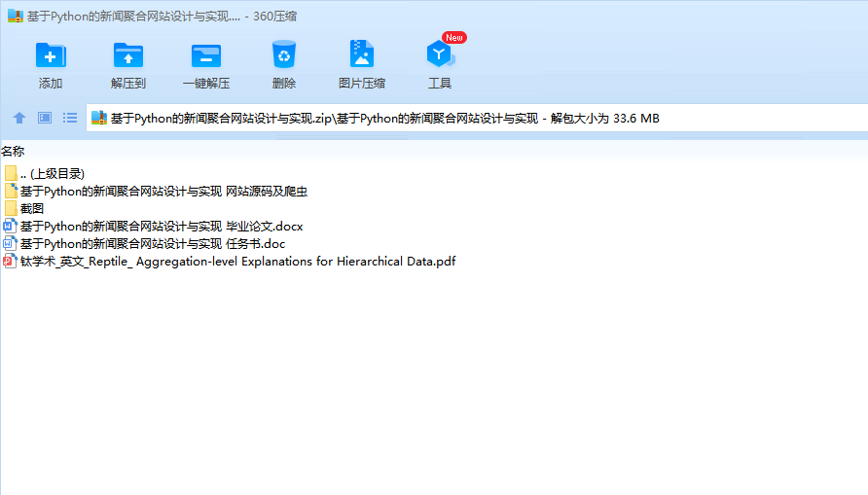Screen dimensions: 868x495
Task: Click the 添加 (Add) toolbar icon
Action: (51, 55)
